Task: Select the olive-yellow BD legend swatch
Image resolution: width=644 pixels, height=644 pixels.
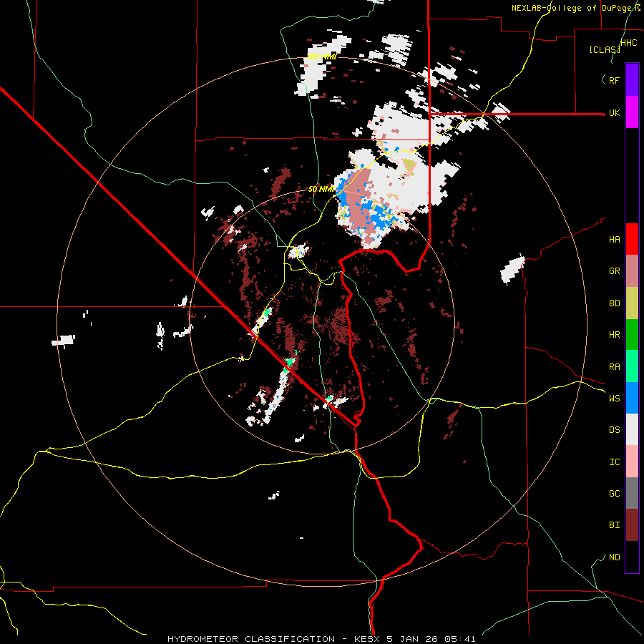Action: pos(632,303)
